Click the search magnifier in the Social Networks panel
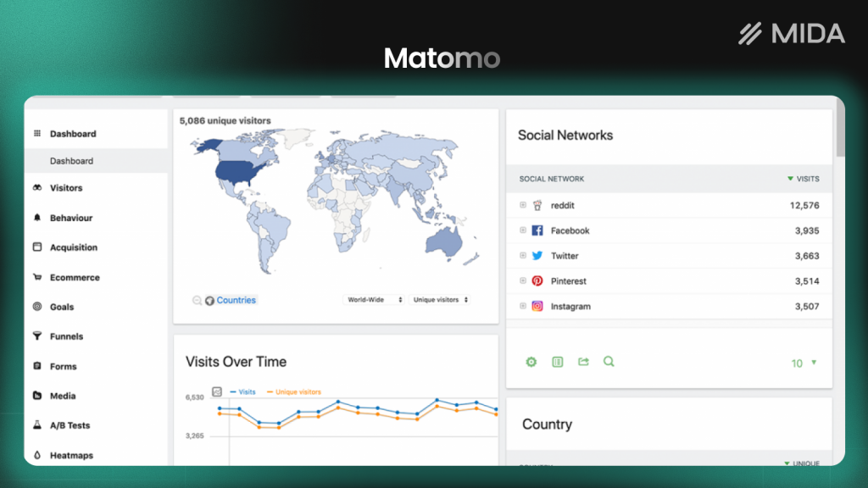 coord(609,362)
